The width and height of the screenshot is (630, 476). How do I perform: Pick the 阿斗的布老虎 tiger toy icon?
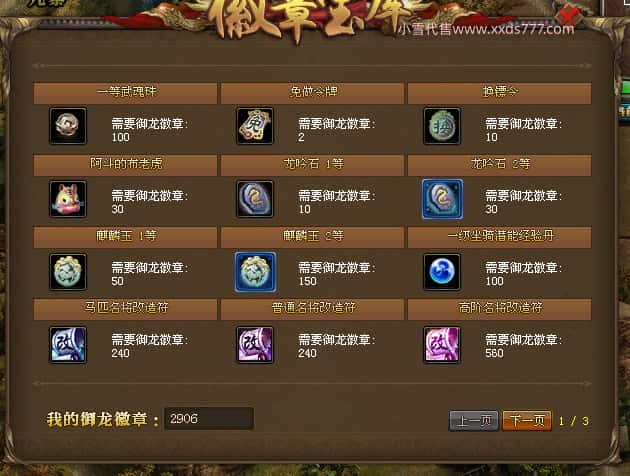pos(68,199)
